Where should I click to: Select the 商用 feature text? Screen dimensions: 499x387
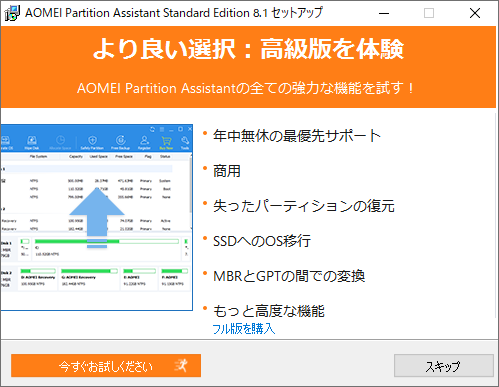tap(227, 171)
